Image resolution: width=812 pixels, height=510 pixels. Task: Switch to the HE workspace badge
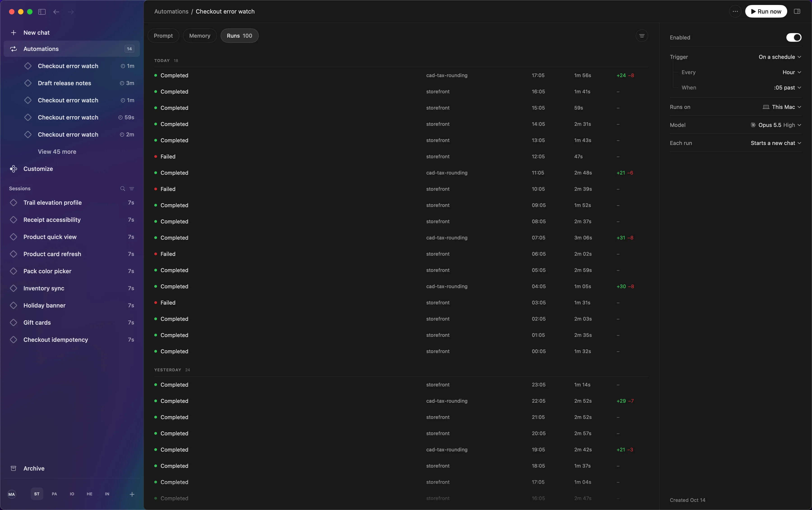coord(89,494)
